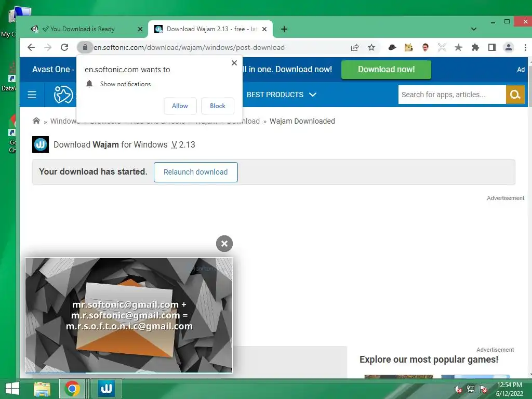Expand the BEST PRODUCTS menu
Image resolution: width=532 pixels, height=399 pixels.
(282, 95)
